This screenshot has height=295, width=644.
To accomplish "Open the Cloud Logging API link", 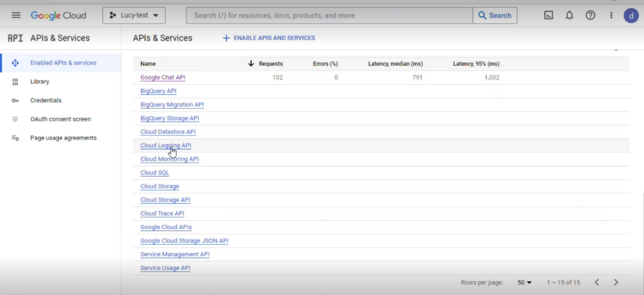I will pos(165,146).
